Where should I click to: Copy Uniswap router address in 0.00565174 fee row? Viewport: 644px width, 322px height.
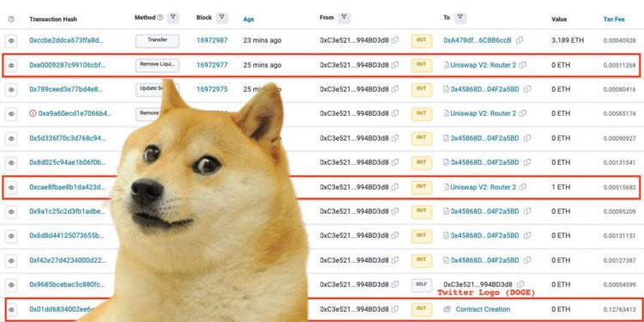pyautogui.click(x=523, y=113)
